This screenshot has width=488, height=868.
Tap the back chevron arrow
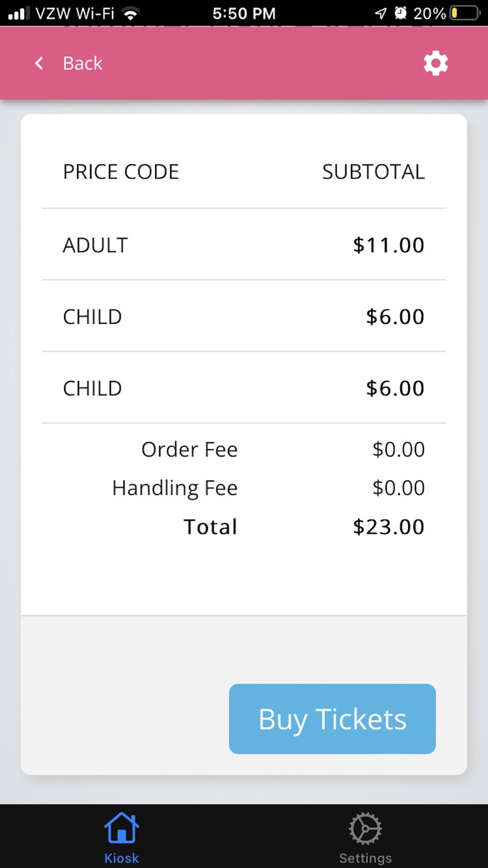(39, 63)
